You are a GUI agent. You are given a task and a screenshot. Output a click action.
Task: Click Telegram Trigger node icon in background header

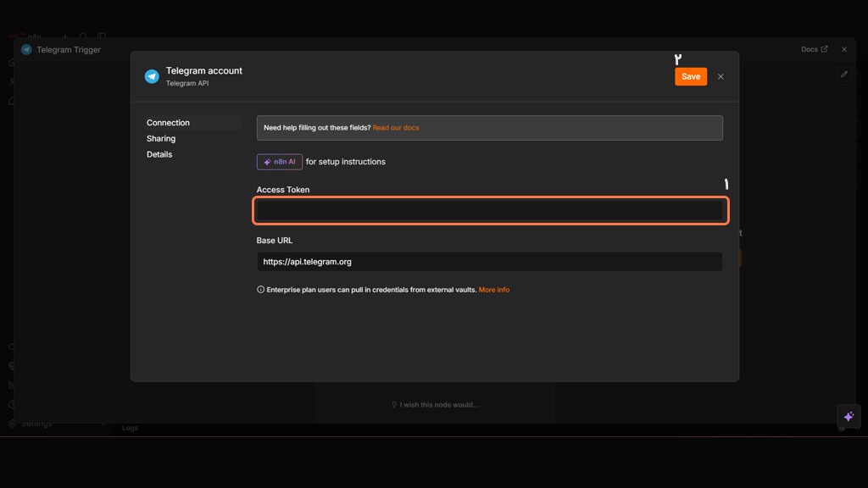click(x=26, y=49)
